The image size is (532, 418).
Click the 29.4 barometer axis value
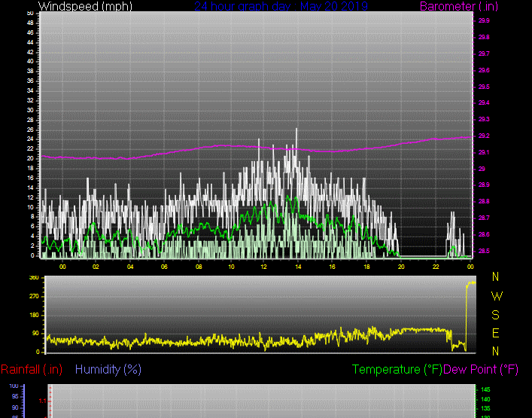tap(484, 103)
